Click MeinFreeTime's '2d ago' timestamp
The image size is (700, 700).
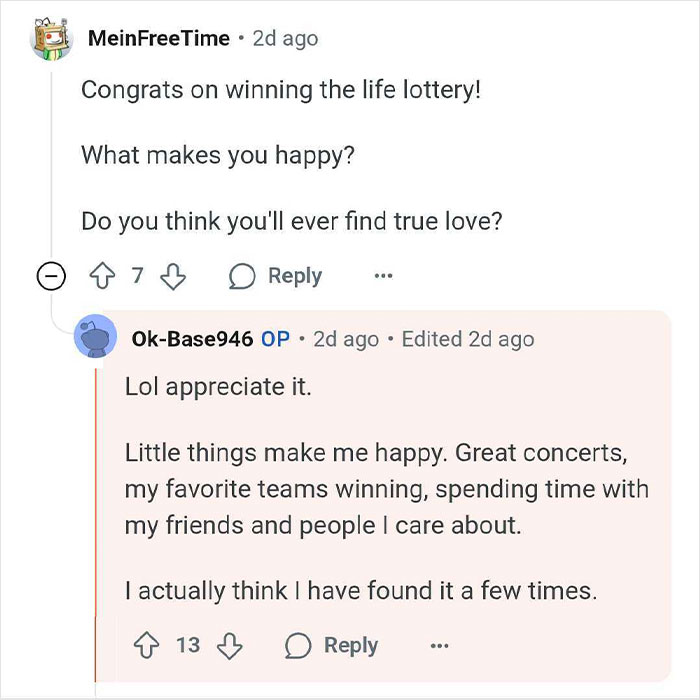pos(285,39)
